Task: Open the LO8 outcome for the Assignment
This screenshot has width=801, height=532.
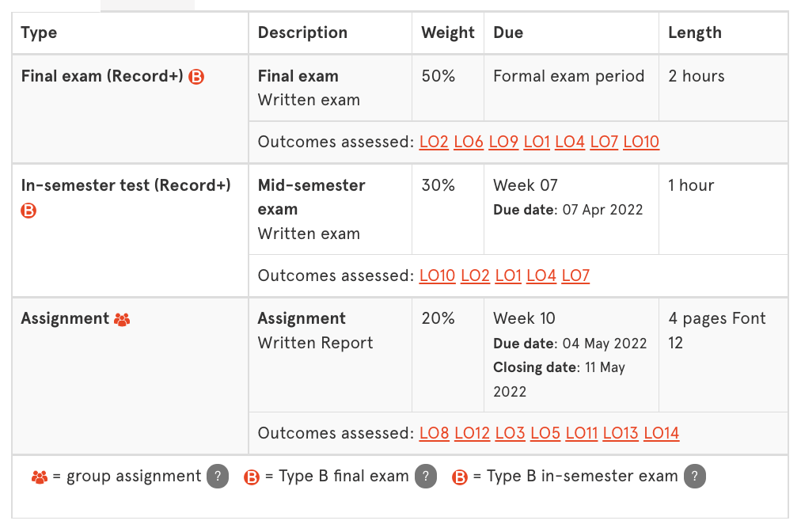Action: point(434,433)
